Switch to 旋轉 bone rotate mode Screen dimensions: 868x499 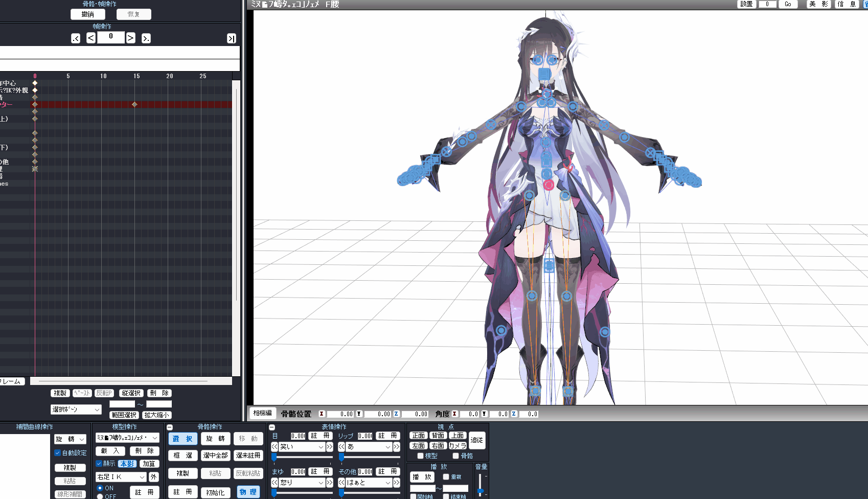tap(215, 439)
